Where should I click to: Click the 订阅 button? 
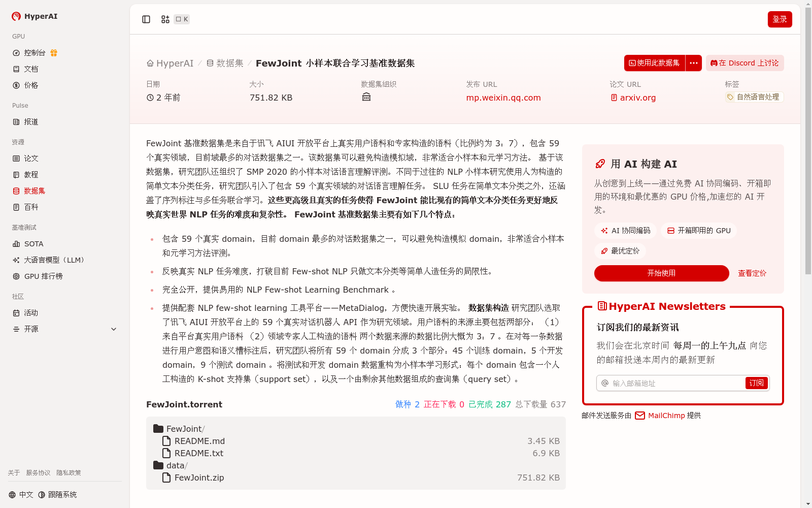tap(756, 383)
